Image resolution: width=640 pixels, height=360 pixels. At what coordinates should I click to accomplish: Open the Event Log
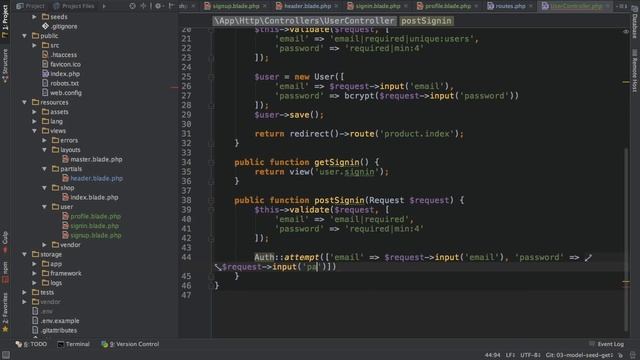607,344
